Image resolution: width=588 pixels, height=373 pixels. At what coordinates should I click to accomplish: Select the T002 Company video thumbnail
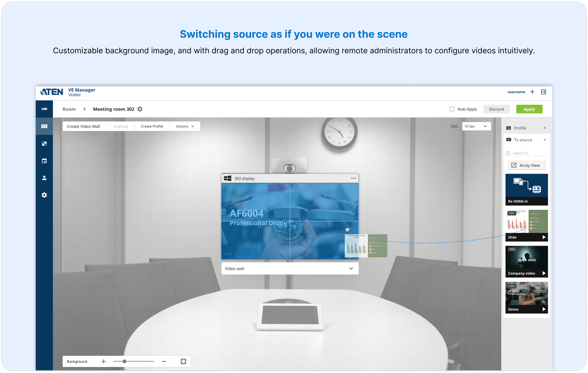(527, 261)
